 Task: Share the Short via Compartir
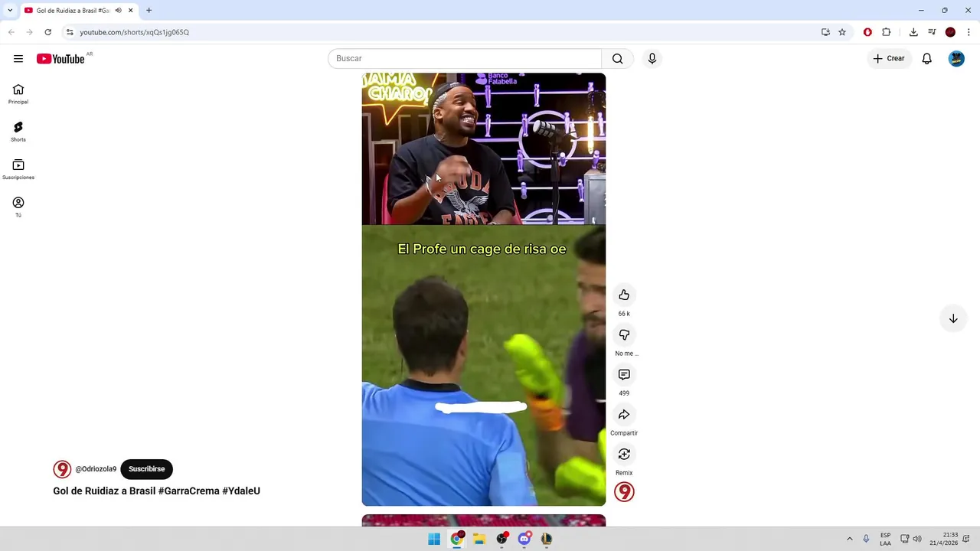pyautogui.click(x=624, y=415)
